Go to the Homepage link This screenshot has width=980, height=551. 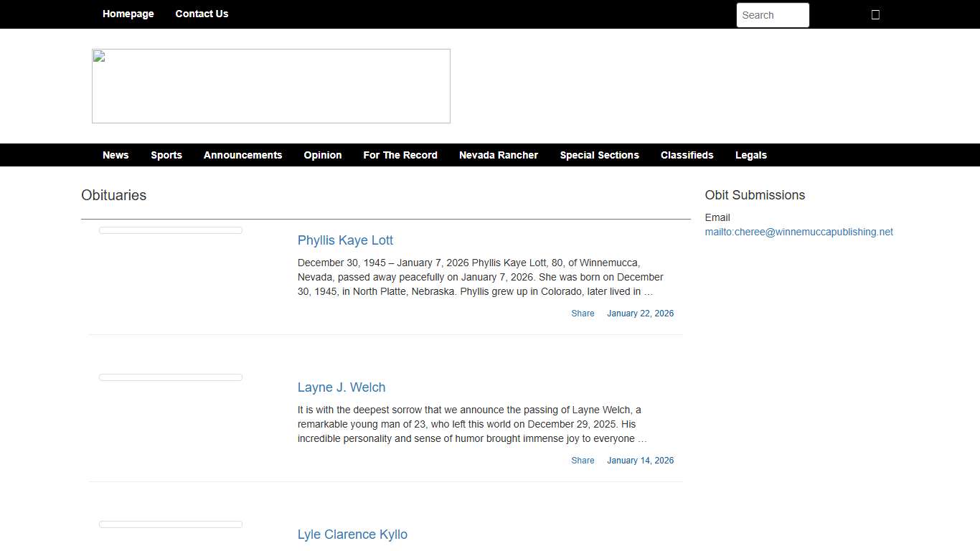(x=128, y=14)
